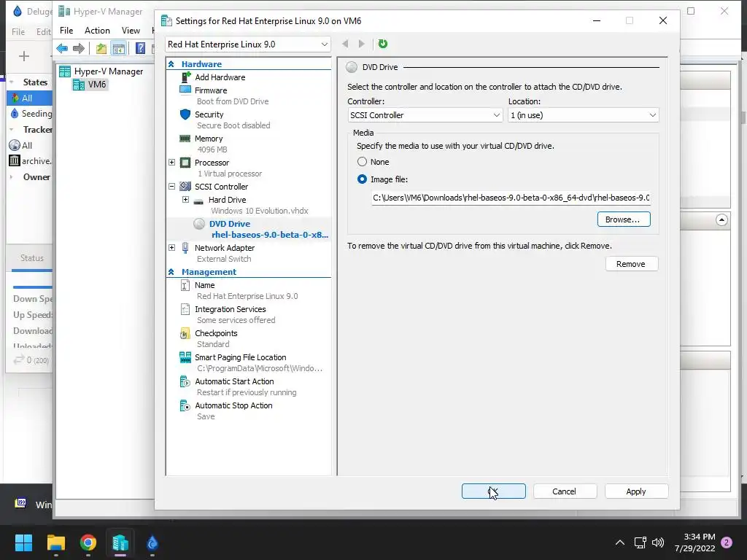Expand the Network Adapter tree node

(172, 248)
